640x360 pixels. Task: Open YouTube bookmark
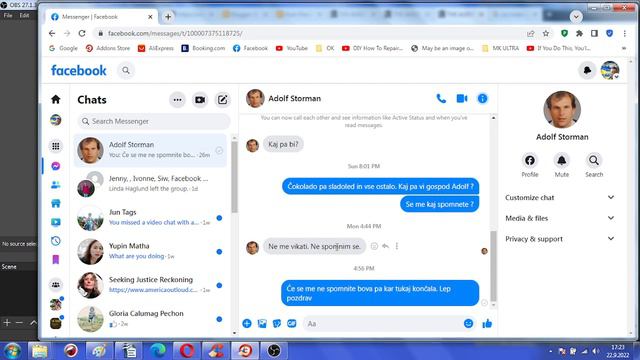(x=292, y=48)
